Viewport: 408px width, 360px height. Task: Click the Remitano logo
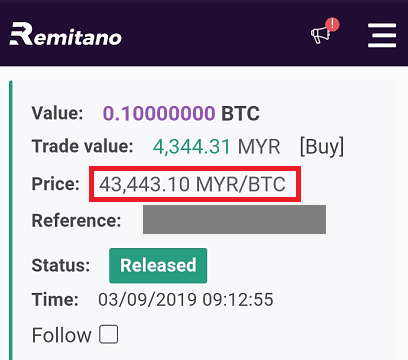click(66, 34)
